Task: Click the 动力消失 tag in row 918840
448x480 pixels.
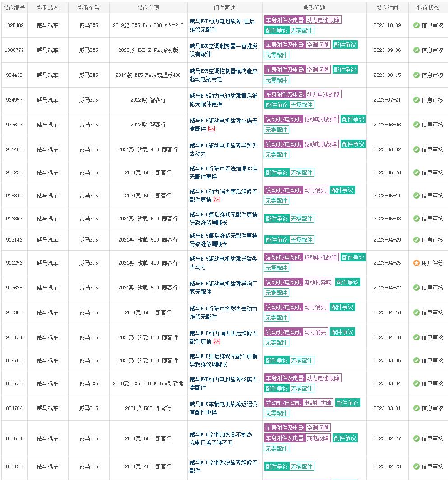Action: tap(315, 190)
